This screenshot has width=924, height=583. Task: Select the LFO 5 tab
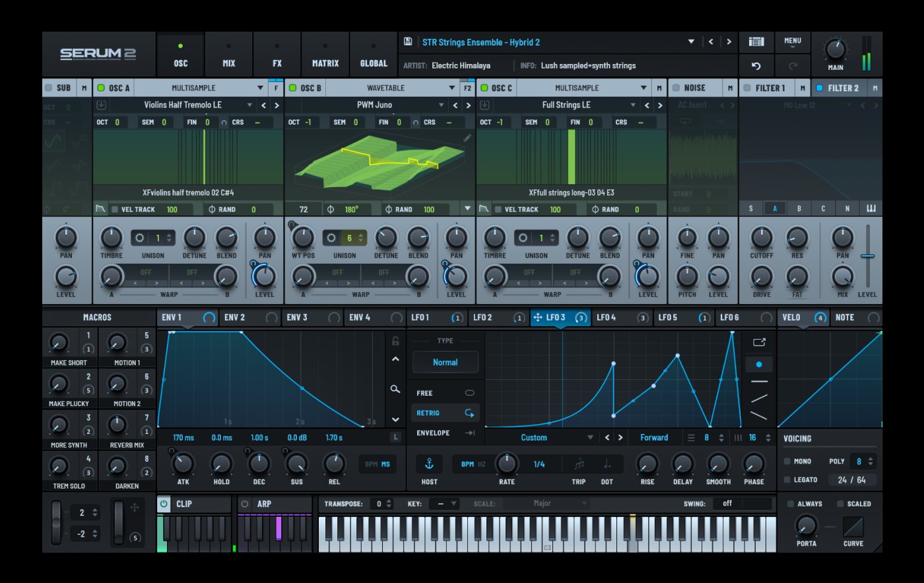667,317
